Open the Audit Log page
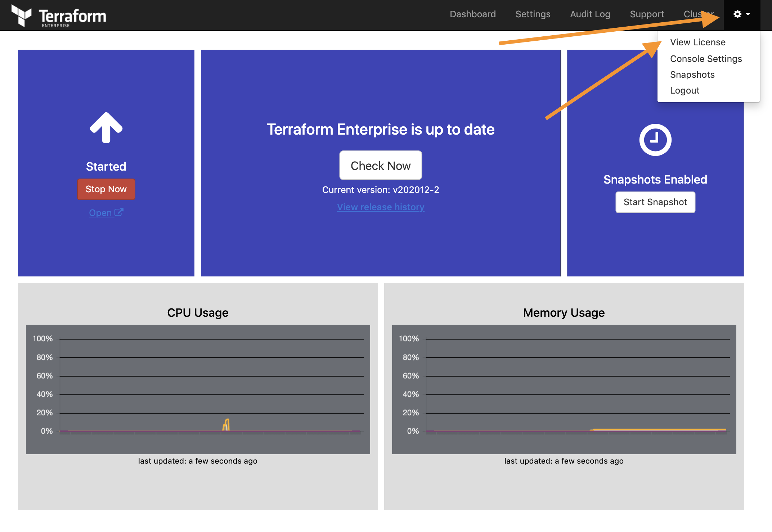772x532 pixels. (x=590, y=14)
